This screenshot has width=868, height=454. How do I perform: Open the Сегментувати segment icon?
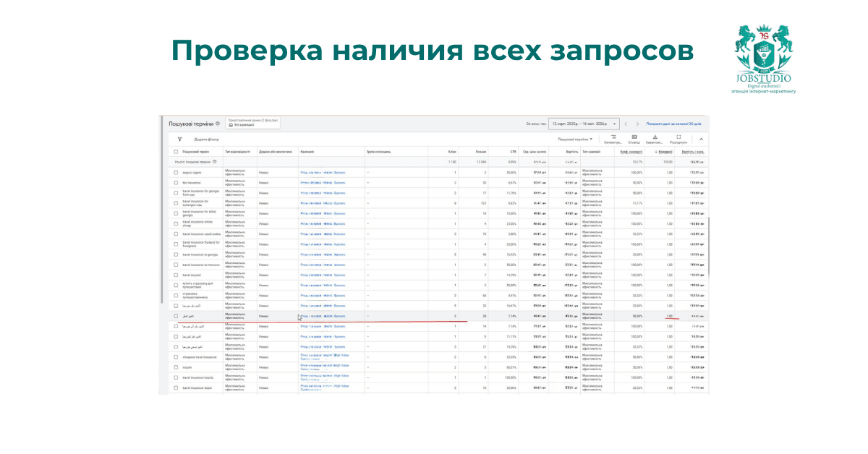pos(613,139)
